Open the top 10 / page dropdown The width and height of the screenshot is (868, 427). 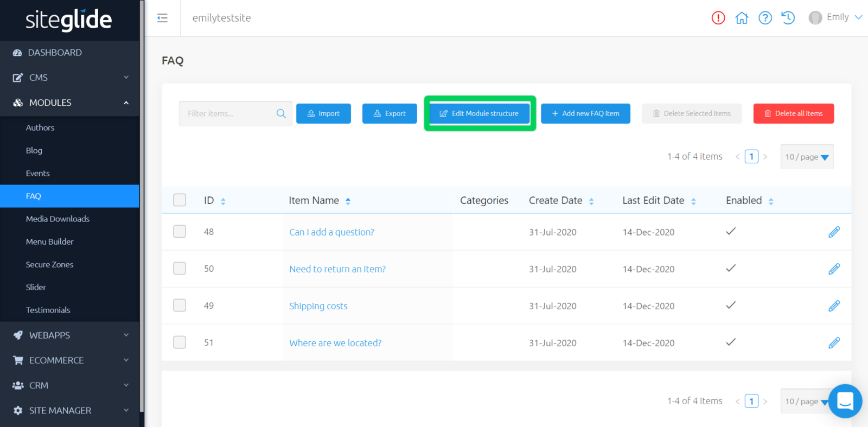[x=807, y=157]
